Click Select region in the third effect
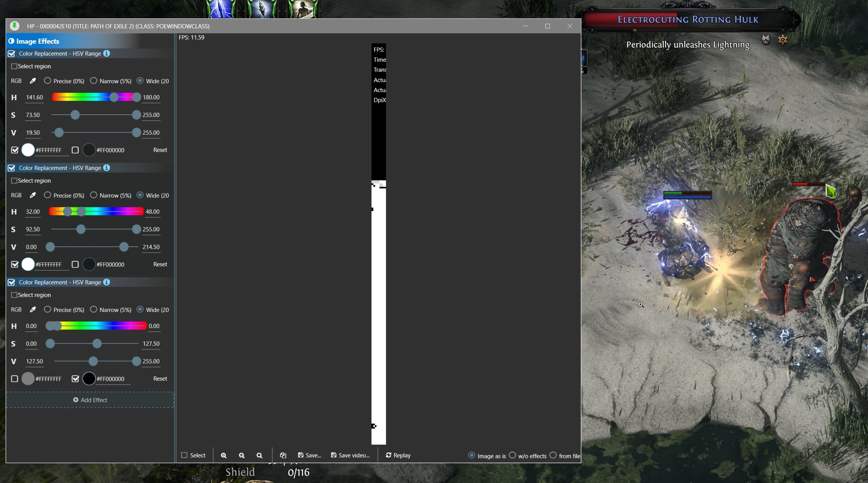 pos(31,295)
